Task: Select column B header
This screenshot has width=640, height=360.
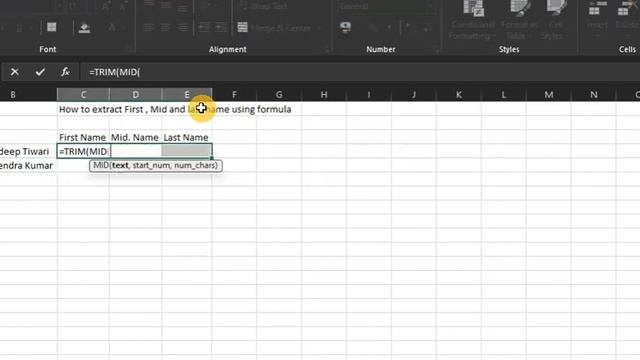Action: pos(13,95)
